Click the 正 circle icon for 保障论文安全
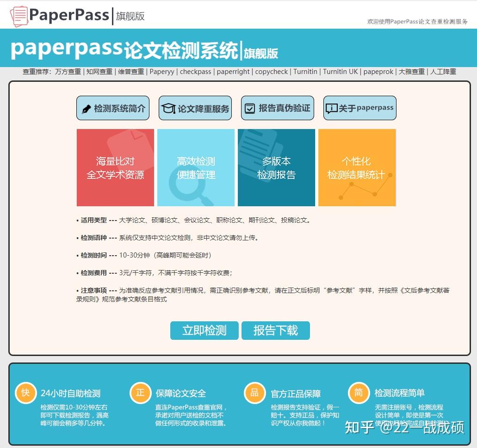This screenshot has width=477, height=448. (141, 393)
